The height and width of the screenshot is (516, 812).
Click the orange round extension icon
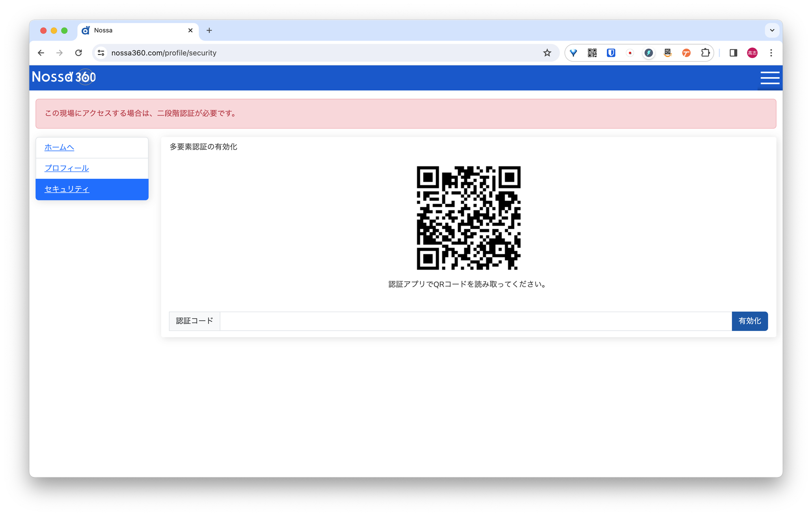(x=686, y=53)
